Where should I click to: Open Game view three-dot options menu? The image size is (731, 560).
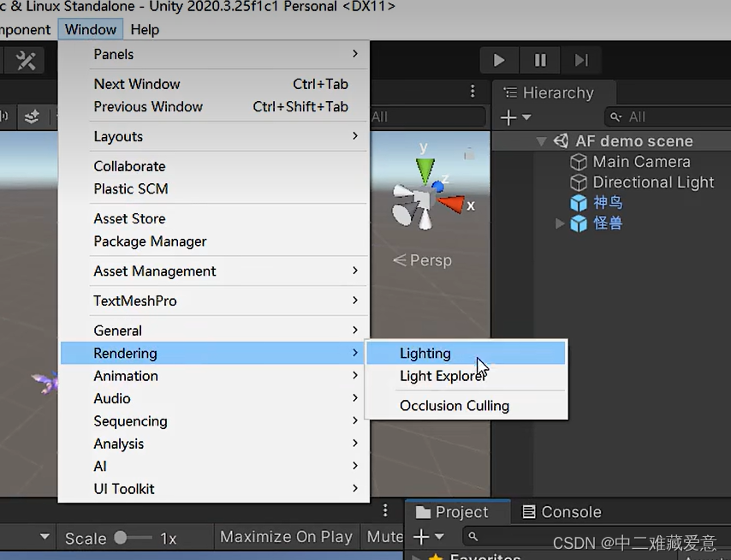385,510
